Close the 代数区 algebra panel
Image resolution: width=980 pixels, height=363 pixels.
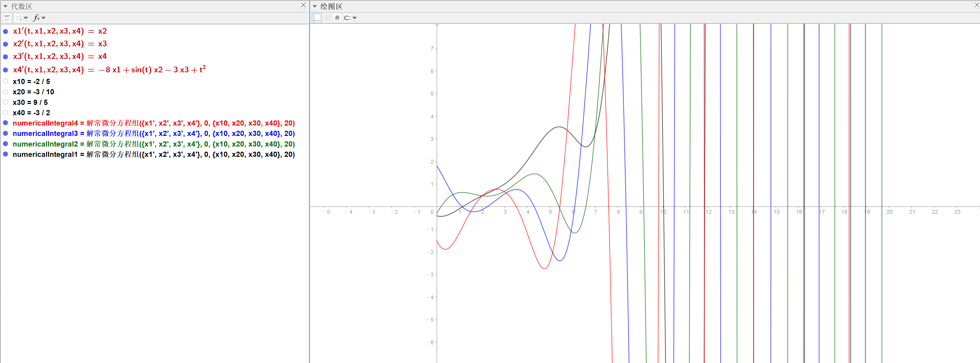coord(303,5)
